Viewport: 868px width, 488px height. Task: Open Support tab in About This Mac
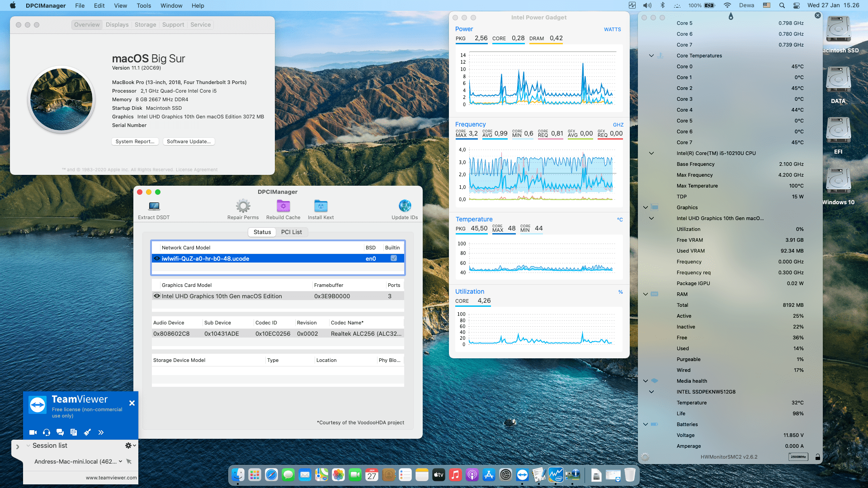click(173, 25)
